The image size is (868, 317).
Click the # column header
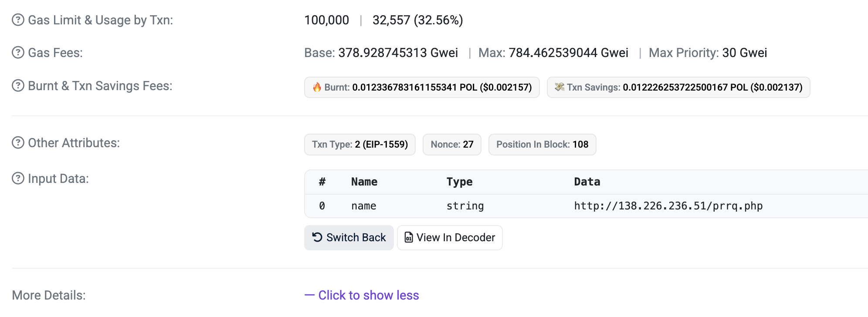coord(322,182)
